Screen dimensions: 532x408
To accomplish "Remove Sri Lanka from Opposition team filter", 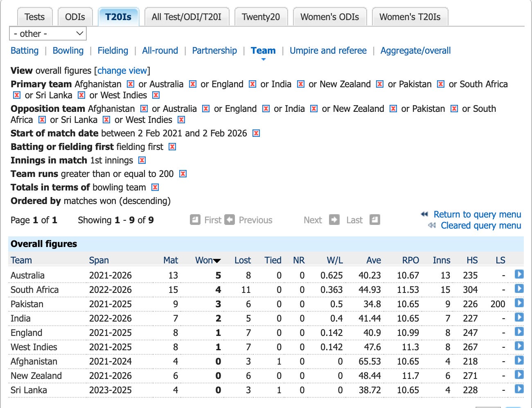I will coord(106,120).
